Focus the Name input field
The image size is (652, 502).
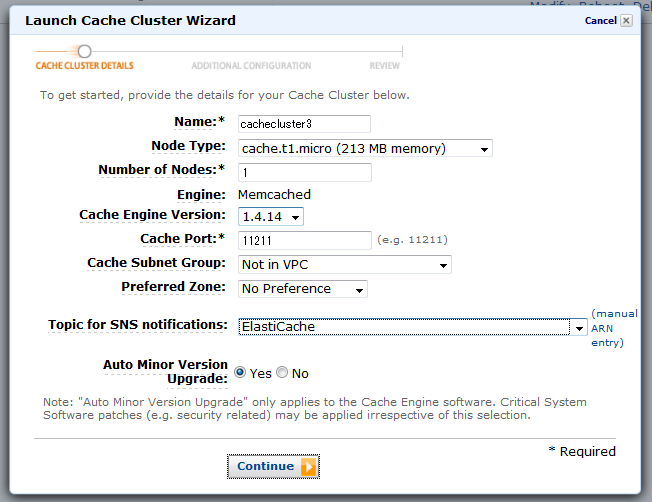click(x=304, y=124)
